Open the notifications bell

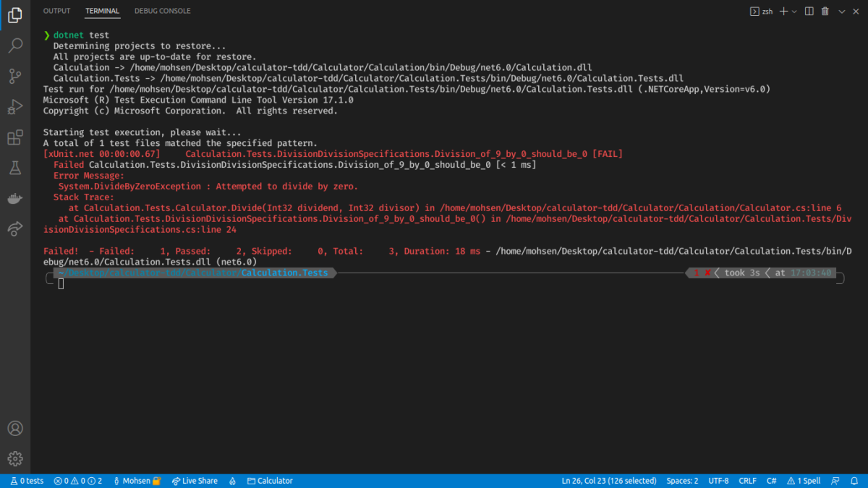854,481
